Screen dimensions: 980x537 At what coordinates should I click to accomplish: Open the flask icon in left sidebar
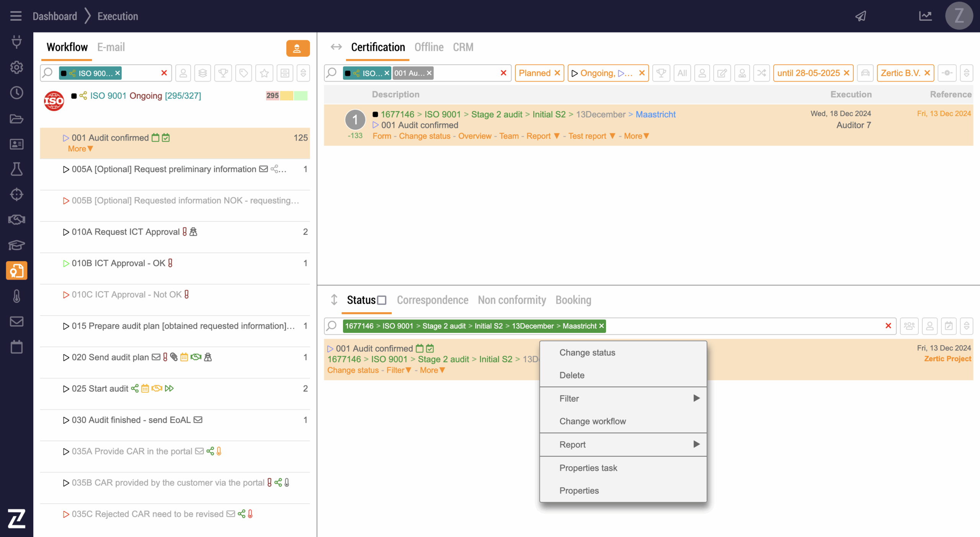click(x=16, y=169)
